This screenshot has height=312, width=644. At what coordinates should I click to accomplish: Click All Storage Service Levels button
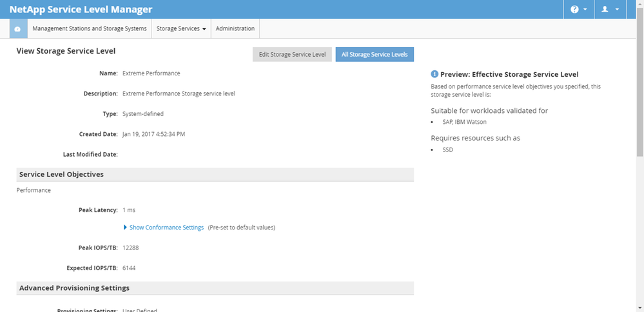point(375,54)
